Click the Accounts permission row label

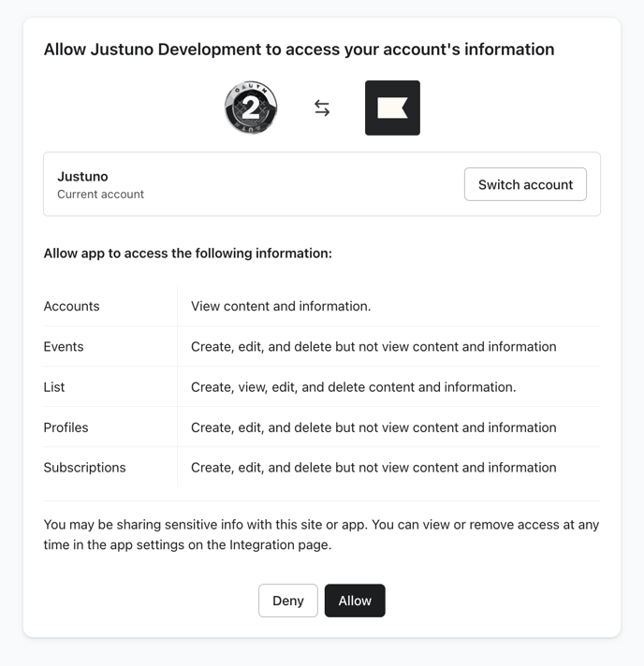[71, 306]
